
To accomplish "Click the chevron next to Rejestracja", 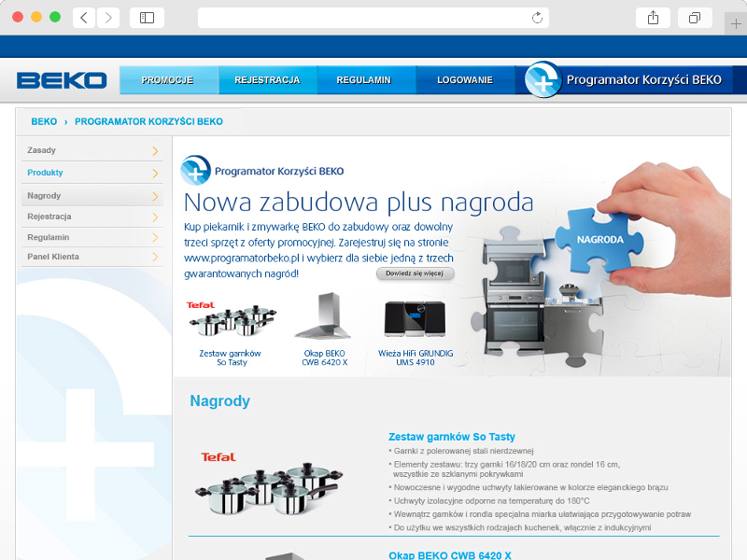I will coord(155,217).
